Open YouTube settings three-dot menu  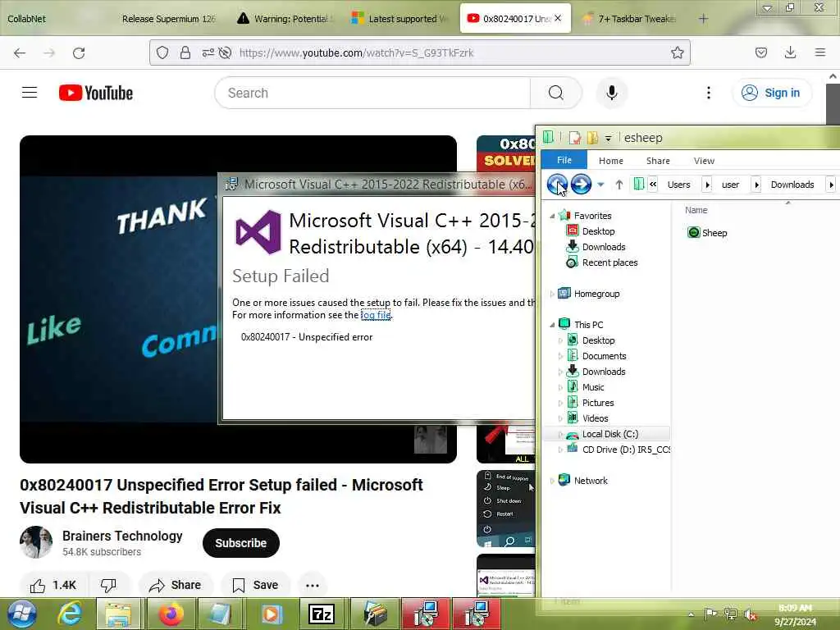(708, 93)
